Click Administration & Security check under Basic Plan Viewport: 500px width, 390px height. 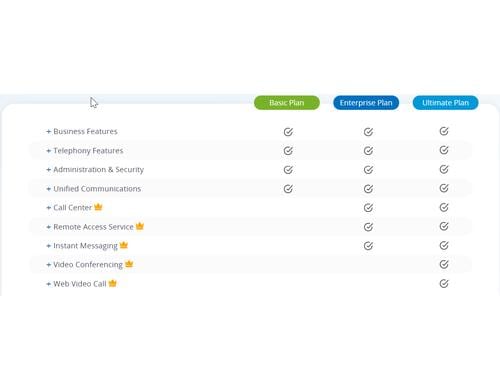click(288, 170)
